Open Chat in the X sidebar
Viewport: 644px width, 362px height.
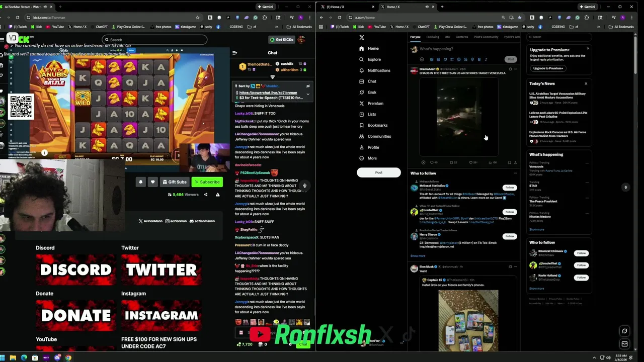click(x=367, y=81)
